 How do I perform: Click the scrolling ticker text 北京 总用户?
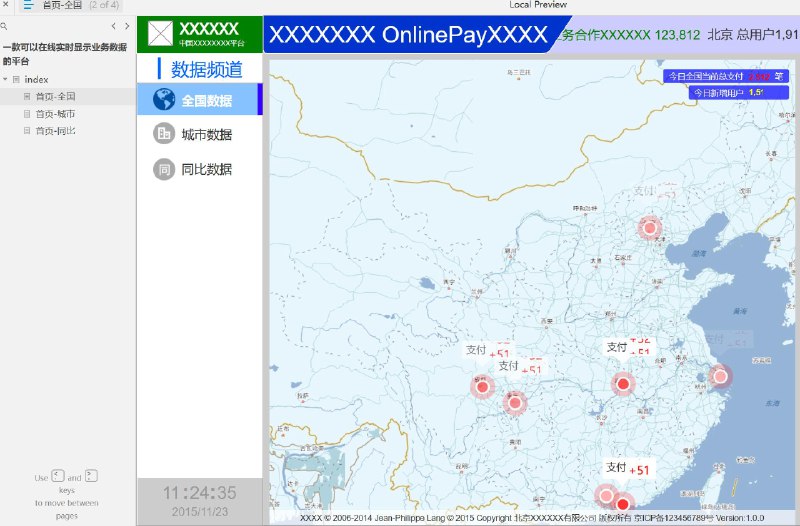(753, 35)
